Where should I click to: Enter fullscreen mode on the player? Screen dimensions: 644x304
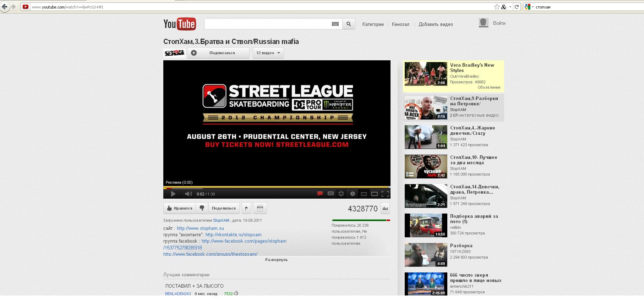385,194
